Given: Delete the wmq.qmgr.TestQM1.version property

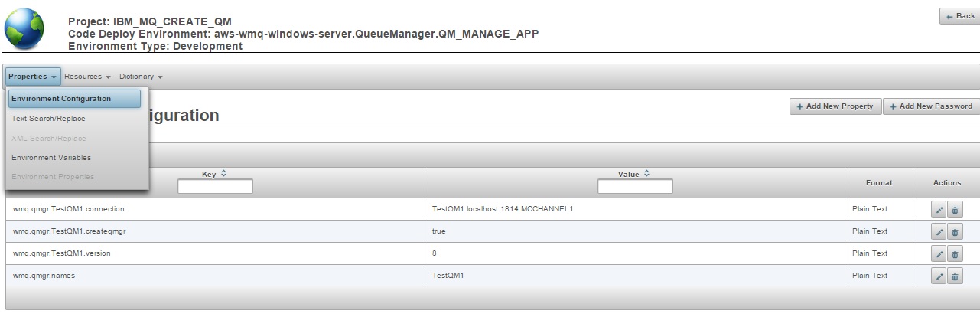Looking at the screenshot, I should 955,254.
